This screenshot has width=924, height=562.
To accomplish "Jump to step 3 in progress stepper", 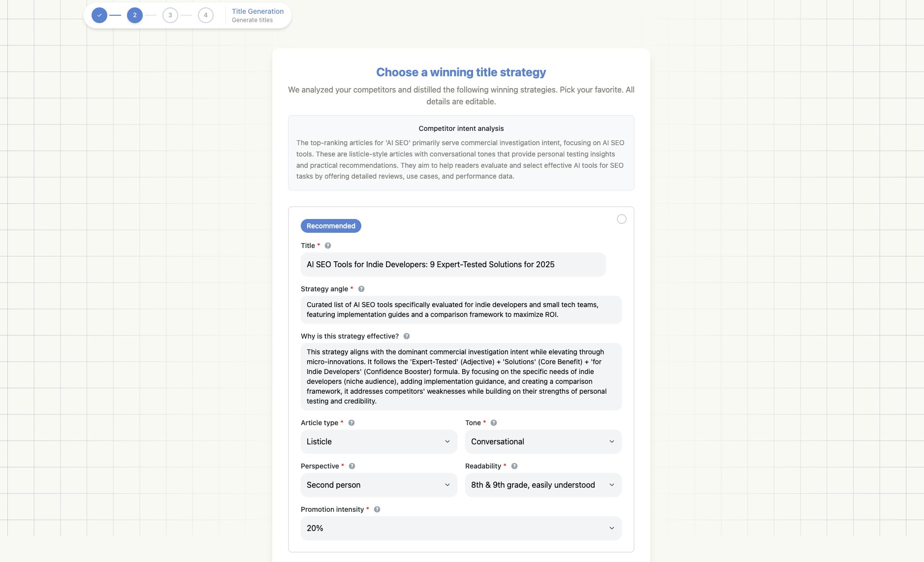I will [x=170, y=15].
